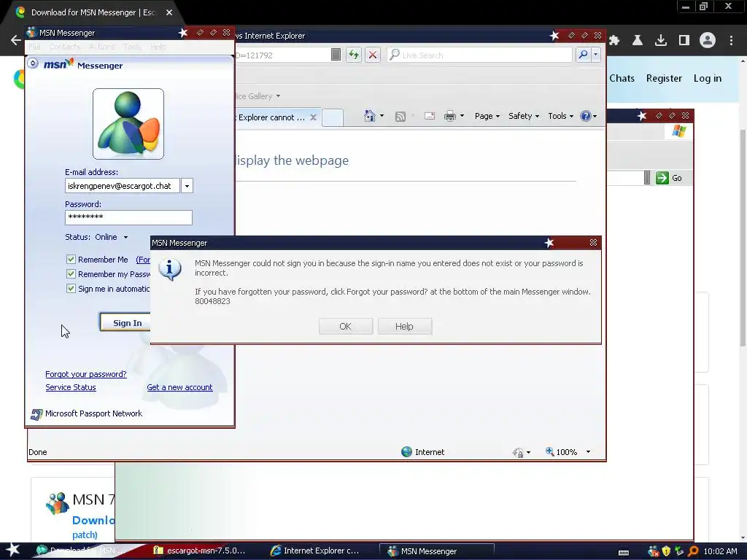Click OK in the MSN error dialog
Viewport: 747px width, 560px height.
pyautogui.click(x=345, y=326)
